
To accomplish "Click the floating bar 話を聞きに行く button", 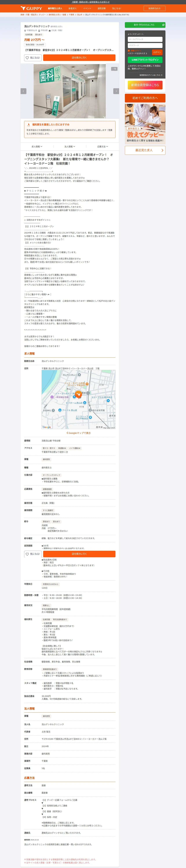I will point(79,554).
